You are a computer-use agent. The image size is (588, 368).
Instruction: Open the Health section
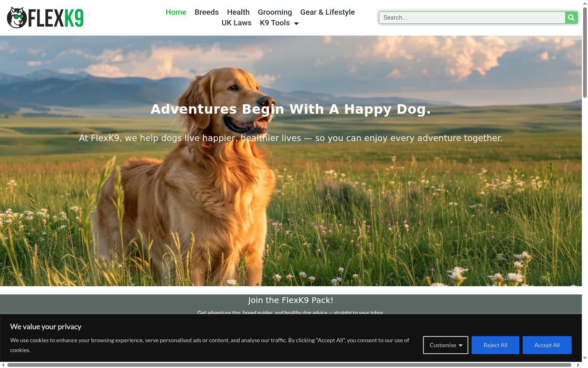238,12
